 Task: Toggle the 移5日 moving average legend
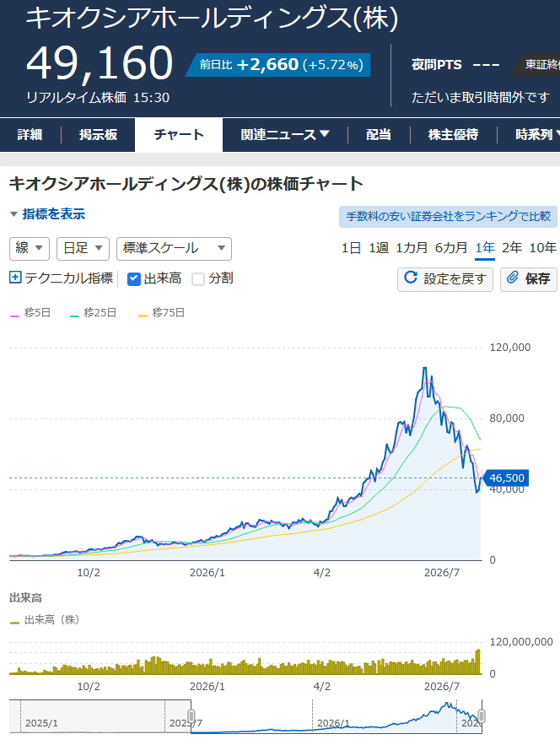pyautogui.click(x=31, y=313)
